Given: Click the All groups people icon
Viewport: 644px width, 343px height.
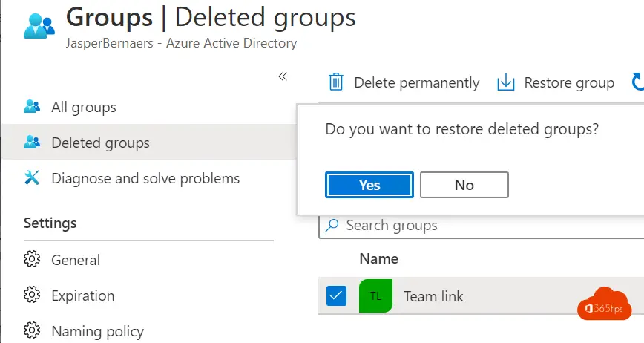Looking at the screenshot, I should (x=32, y=106).
